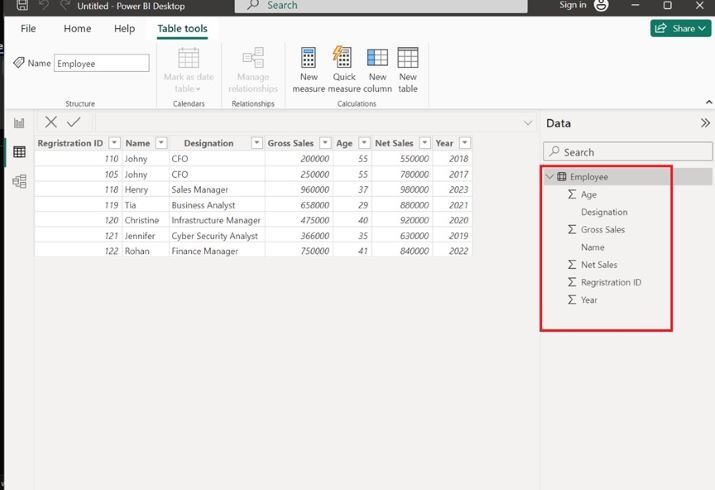Click the Undo arrow in title bar
This screenshot has height=490, width=715.
pyautogui.click(x=44, y=5)
